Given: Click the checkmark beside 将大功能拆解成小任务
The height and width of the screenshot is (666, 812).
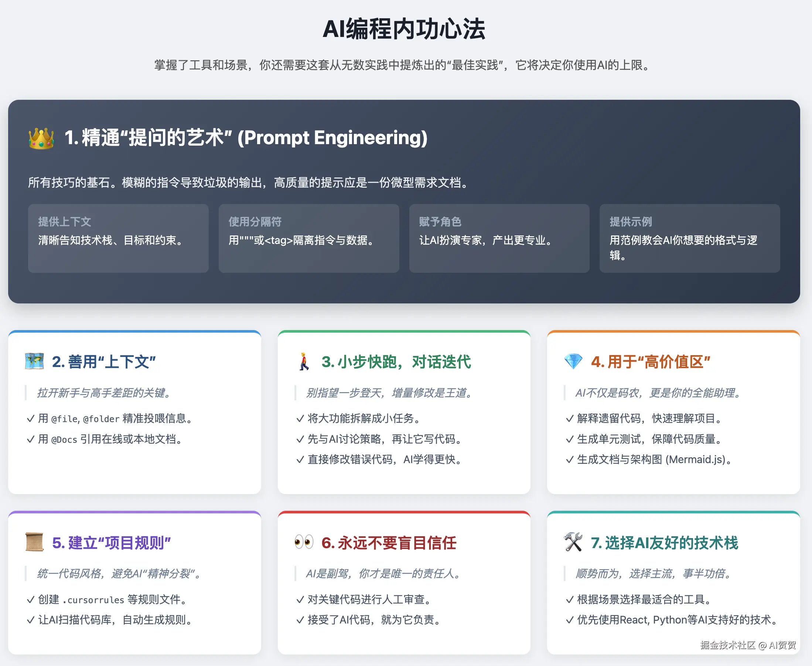Looking at the screenshot, I should 300,418.
